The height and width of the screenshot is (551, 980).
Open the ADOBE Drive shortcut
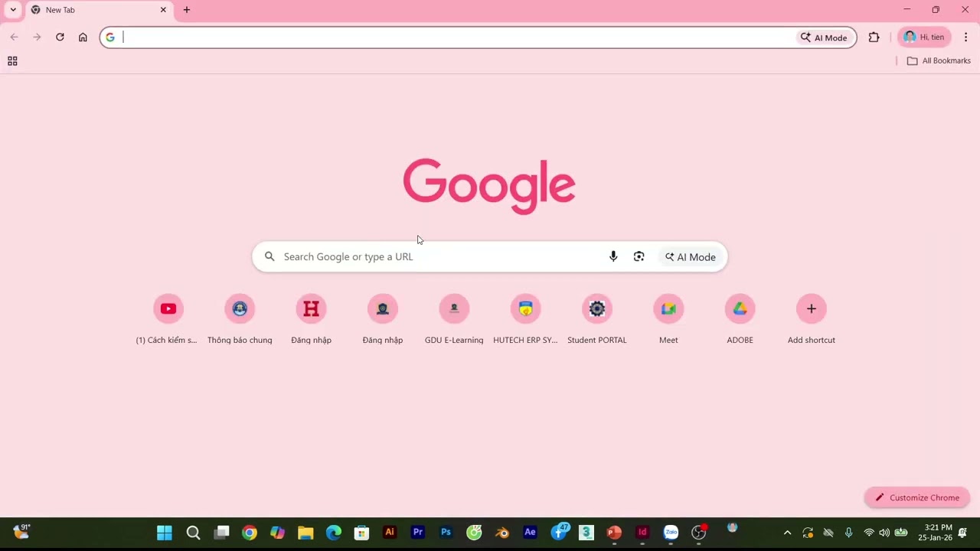tap(740, 319)
